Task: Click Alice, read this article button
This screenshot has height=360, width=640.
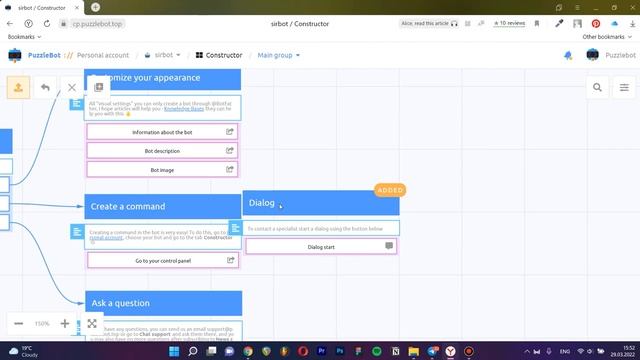Action: (429, 23)
